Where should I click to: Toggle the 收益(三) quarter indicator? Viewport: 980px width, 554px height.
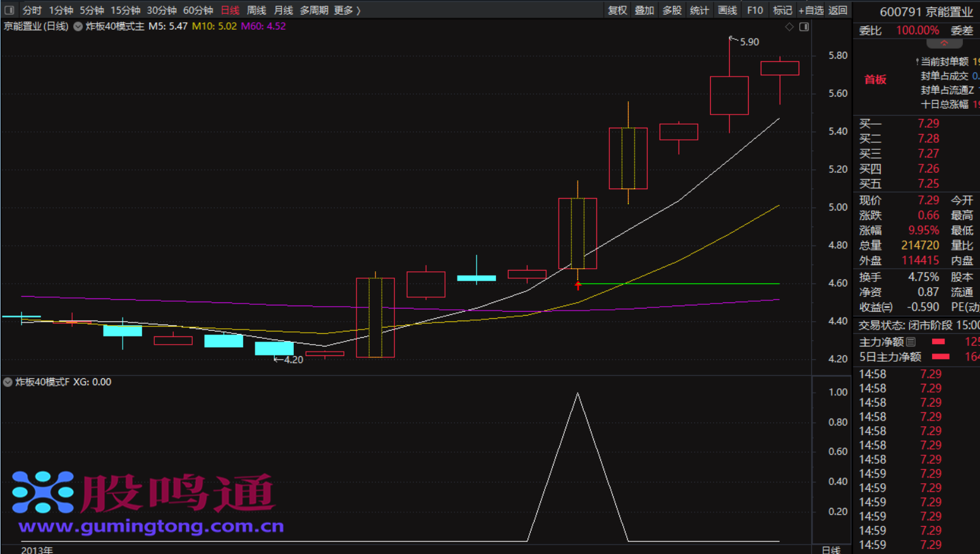pyautogui.click(x=876, y=307)
